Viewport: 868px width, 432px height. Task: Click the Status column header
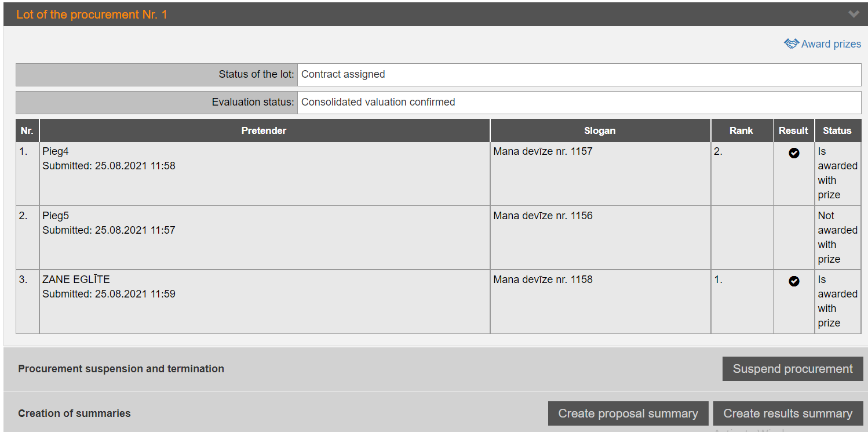837,130
